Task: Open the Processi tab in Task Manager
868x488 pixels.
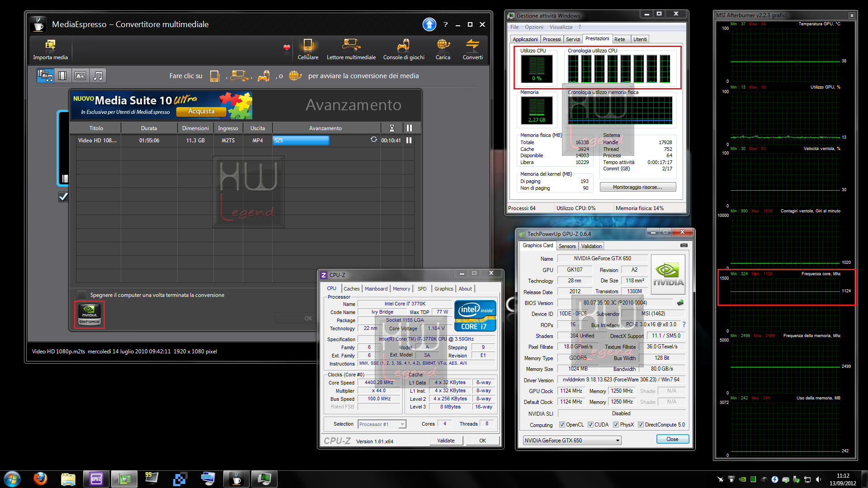Action: pos(552,39)
